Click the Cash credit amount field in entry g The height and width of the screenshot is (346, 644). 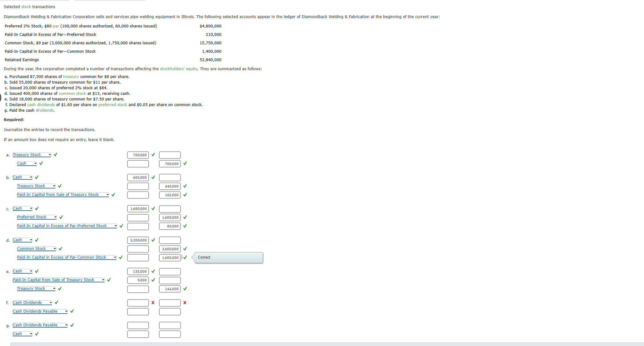170,334
